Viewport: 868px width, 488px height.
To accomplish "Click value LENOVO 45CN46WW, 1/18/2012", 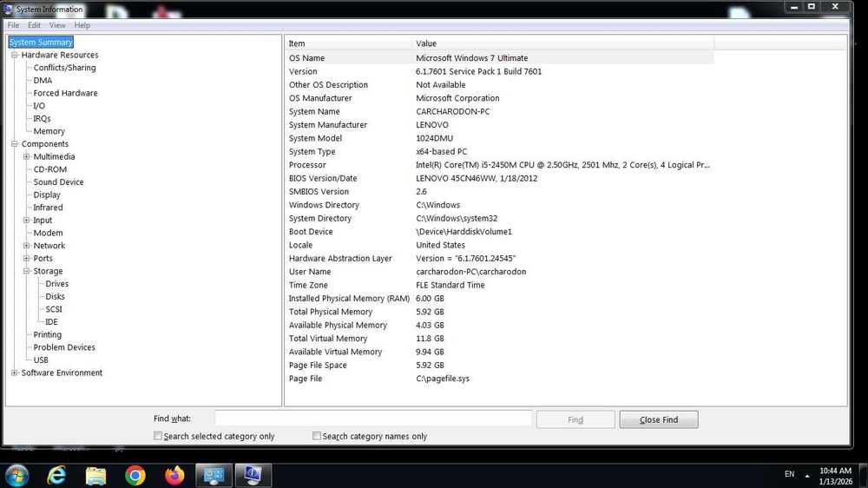I will click(x=477, y=178).
